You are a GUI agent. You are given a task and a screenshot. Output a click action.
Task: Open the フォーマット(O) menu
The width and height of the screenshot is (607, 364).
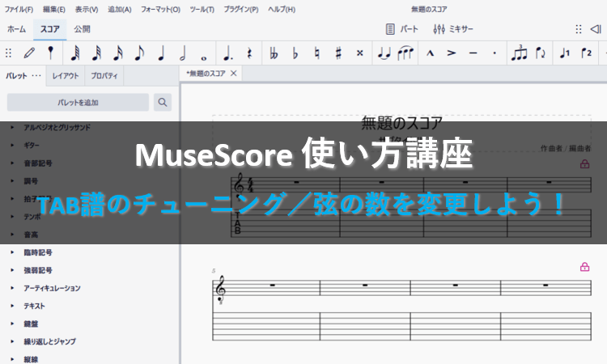[160, 9]
